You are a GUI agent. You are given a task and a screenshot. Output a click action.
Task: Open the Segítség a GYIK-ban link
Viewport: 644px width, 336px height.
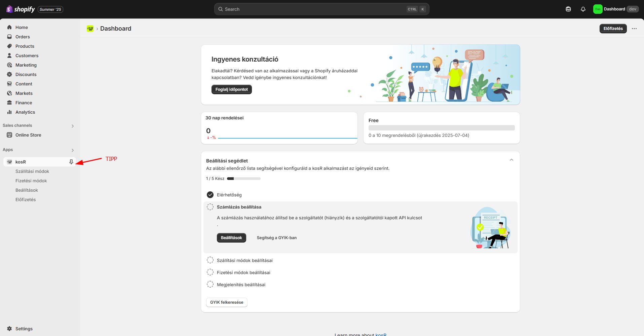[x=276, y=238]
